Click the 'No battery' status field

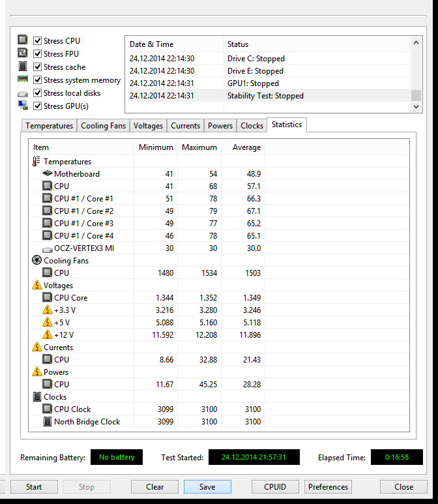(x=117, y=457)
